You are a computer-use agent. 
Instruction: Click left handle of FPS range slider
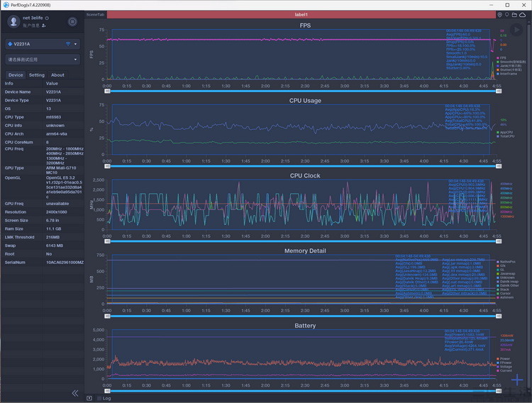tap(107, 91)
